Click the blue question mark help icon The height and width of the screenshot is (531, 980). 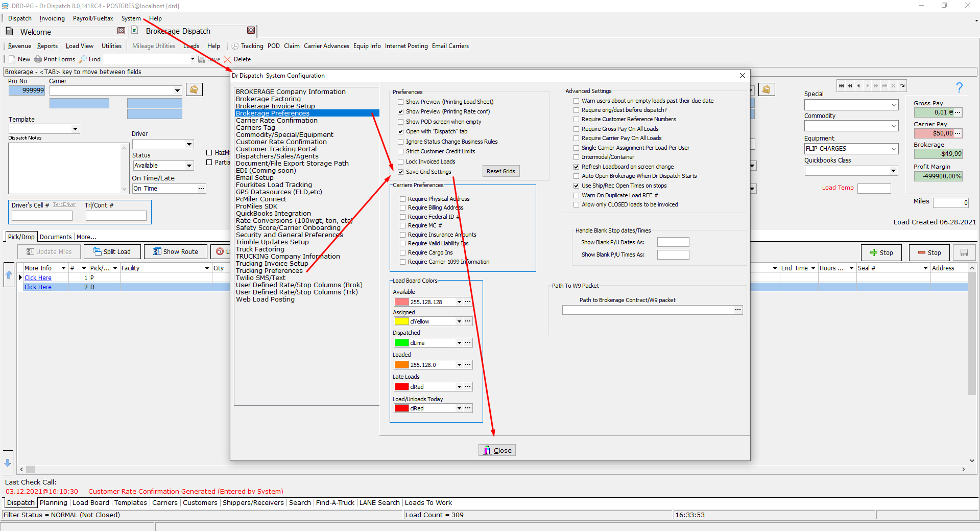[x=959, y=87]
